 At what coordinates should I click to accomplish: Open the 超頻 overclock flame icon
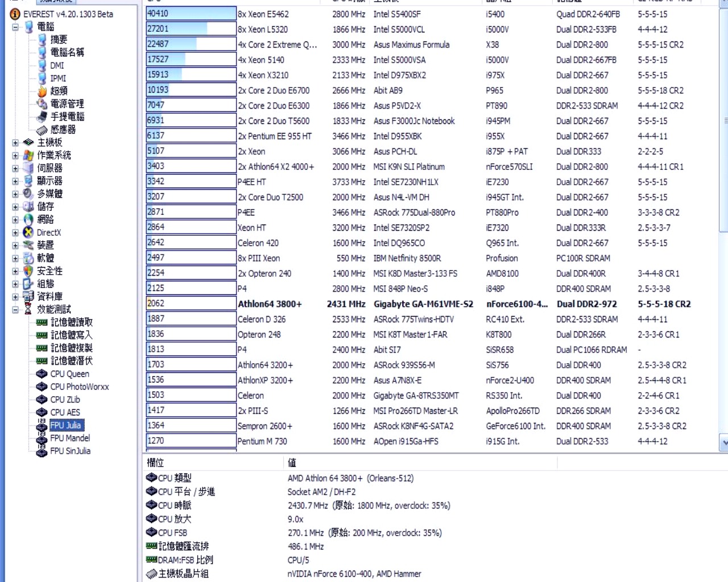coord(42,91)
